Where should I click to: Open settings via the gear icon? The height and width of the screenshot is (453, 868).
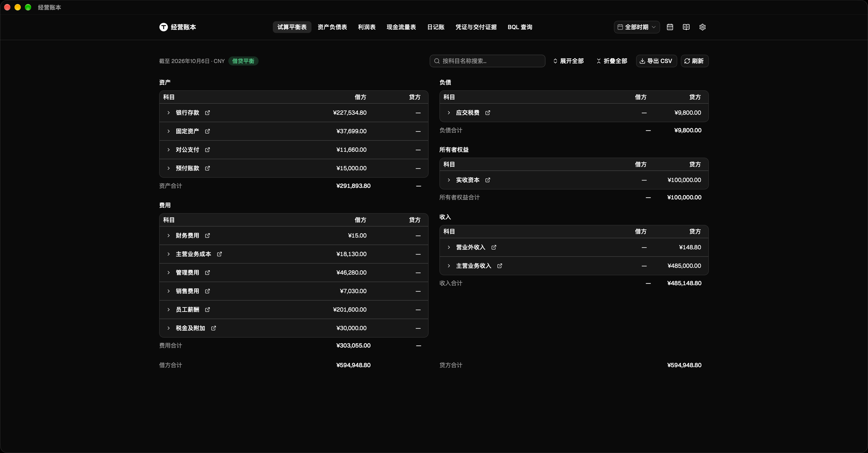pyautogui.click(x=702, y=27)
